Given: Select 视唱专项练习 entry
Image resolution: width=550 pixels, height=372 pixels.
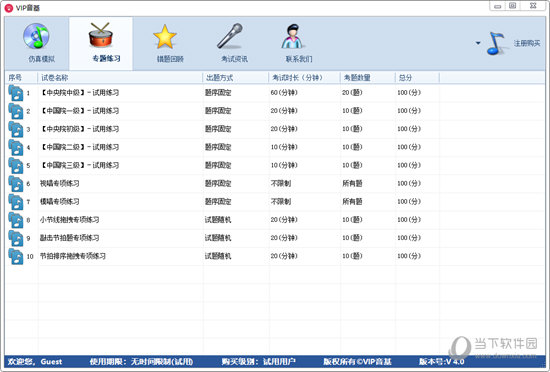Looking at the screenshot, I should (x=60, y=183).
